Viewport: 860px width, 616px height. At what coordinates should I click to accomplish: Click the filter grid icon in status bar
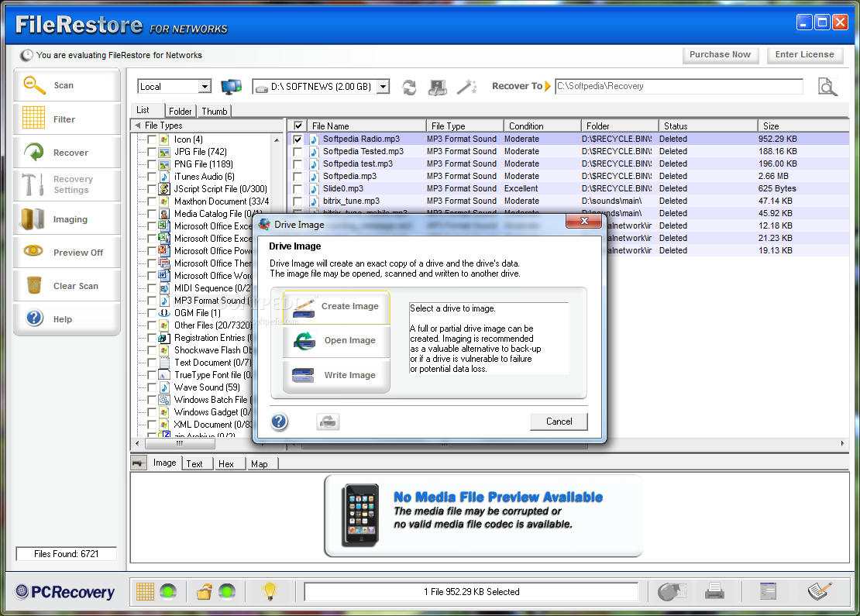(145, 591)
